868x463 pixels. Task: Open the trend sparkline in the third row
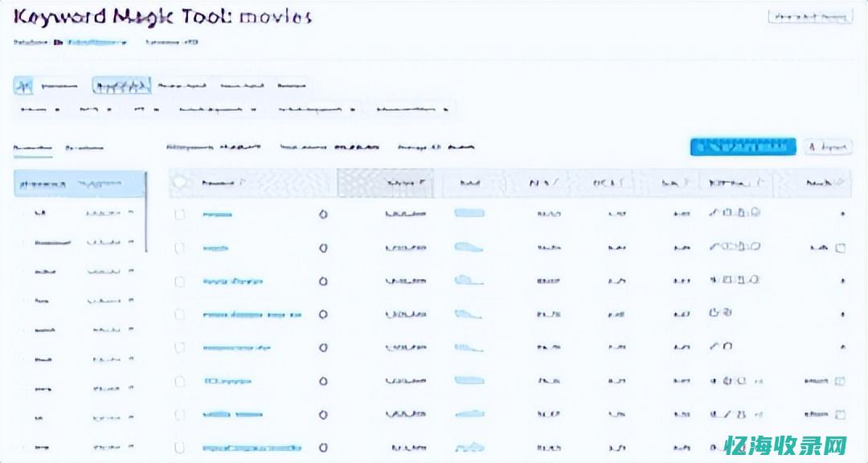tap(469, 281)
